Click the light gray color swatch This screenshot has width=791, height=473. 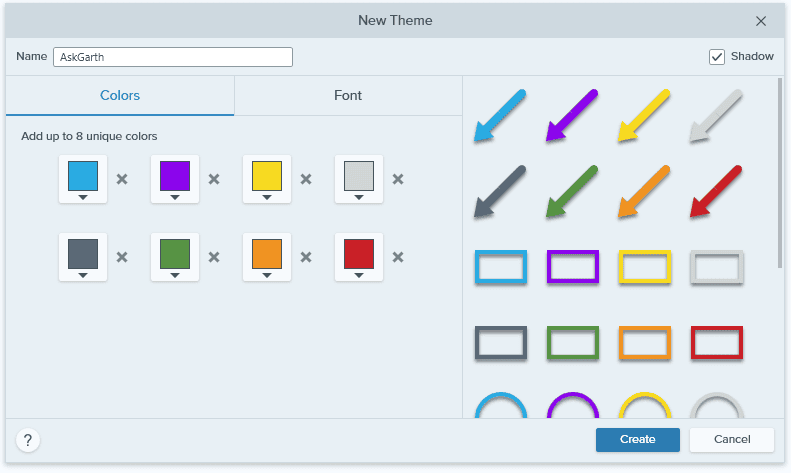click(x=359, y=175)
